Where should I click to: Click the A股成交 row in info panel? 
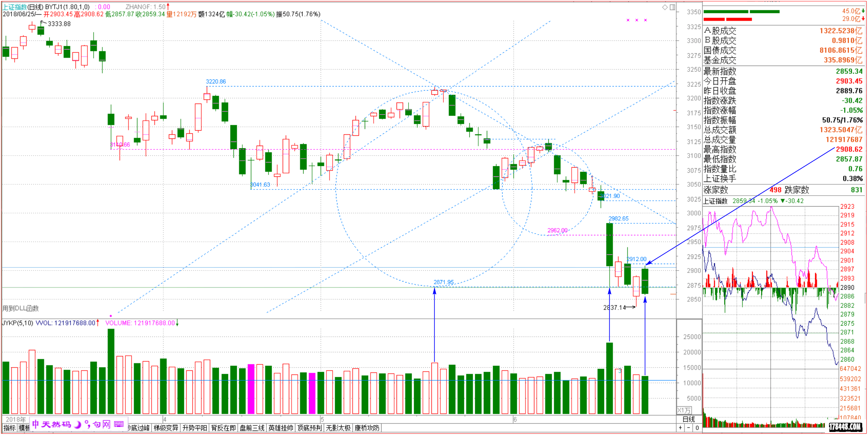[783, 31]
